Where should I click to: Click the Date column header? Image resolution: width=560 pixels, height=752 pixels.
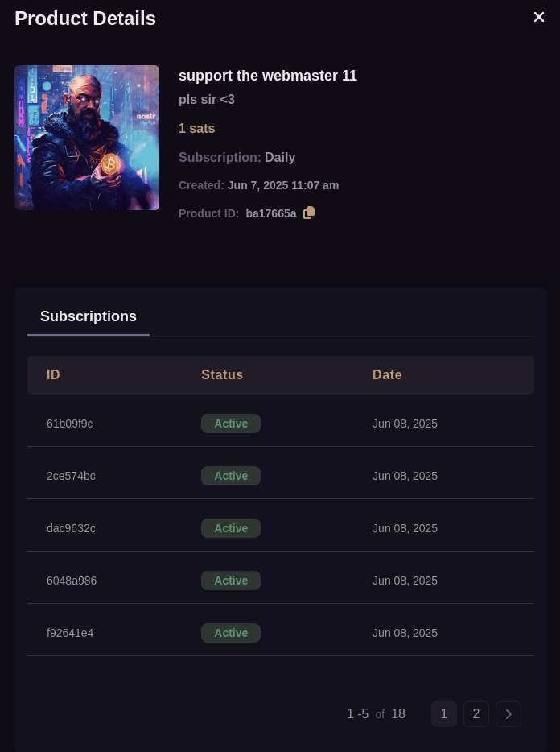[x=387, y=374]
